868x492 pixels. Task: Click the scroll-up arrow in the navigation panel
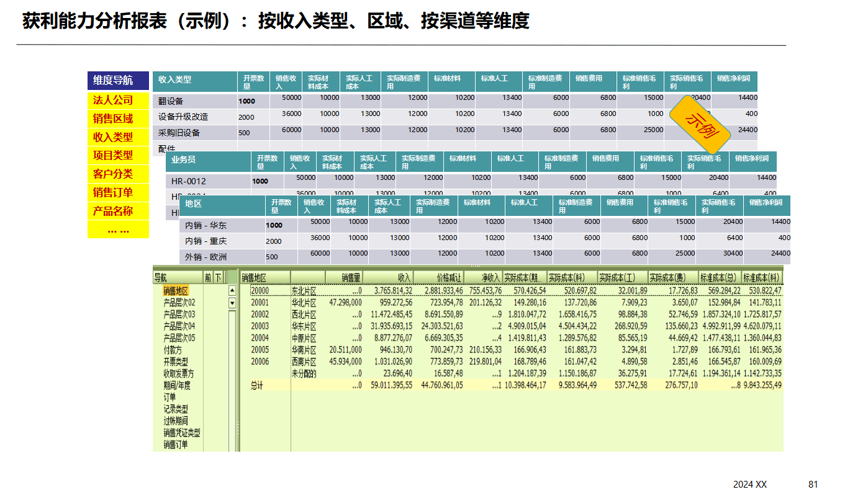pyautogui.click(x=232, y=290)
